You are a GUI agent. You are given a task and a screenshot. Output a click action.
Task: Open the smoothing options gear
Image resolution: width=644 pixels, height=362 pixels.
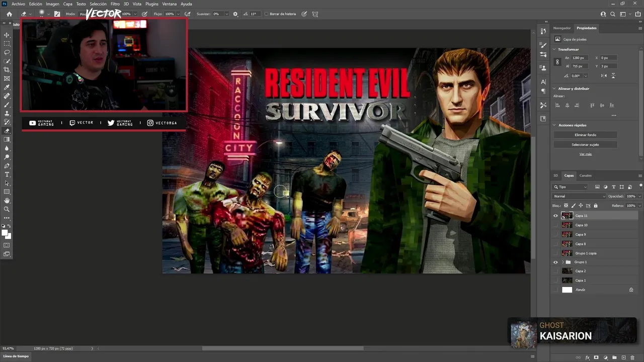235,14
